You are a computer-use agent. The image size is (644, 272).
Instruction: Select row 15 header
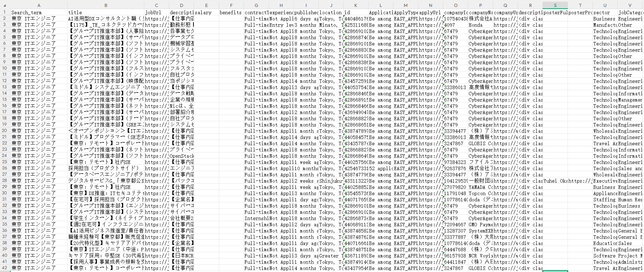tap(5, 99)
